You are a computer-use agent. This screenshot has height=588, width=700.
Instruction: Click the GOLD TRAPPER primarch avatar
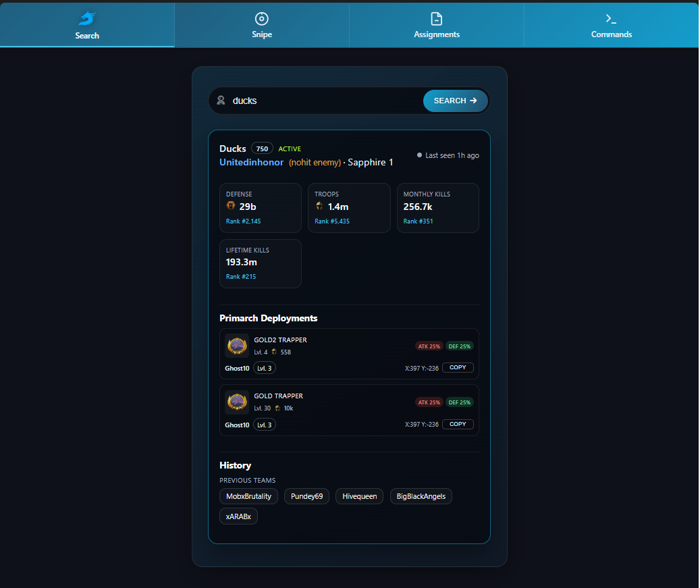[237, 402]
